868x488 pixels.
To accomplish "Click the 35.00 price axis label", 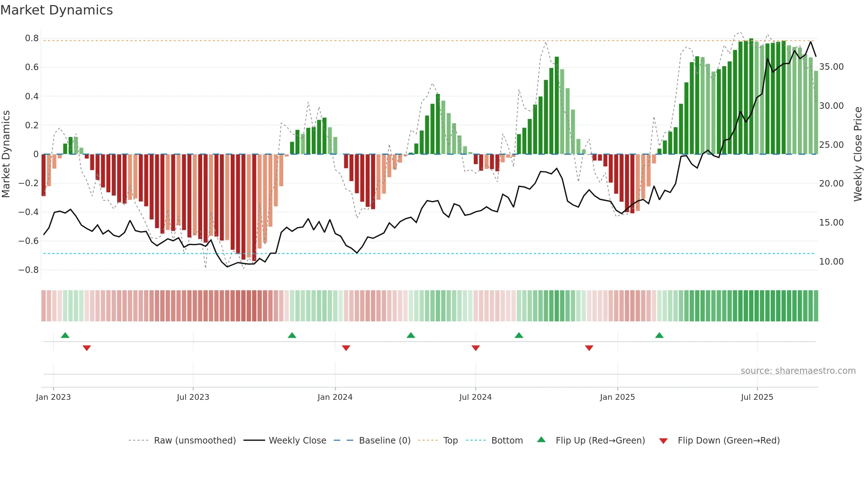I will pyautogui.click(x=831, y=67).
